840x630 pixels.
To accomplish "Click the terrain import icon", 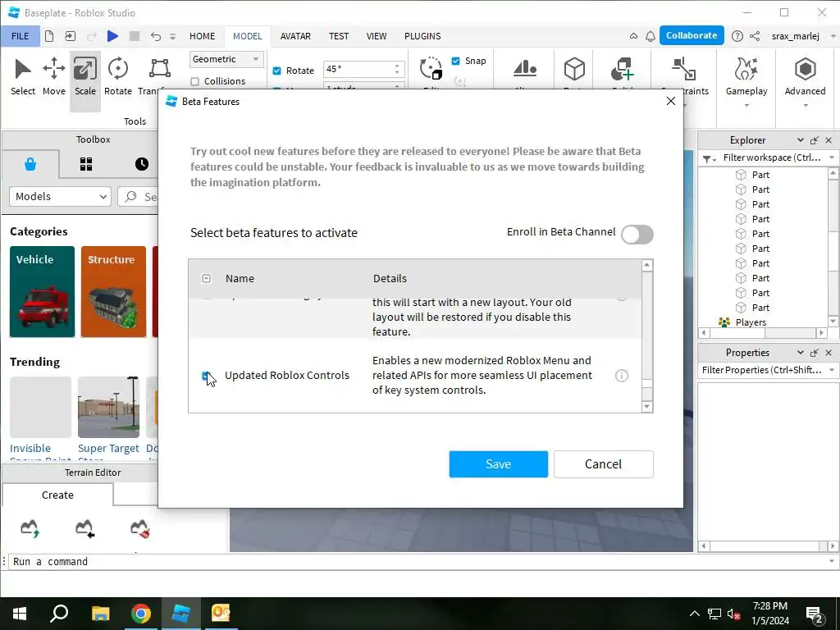I will click(x=84, y=528).
